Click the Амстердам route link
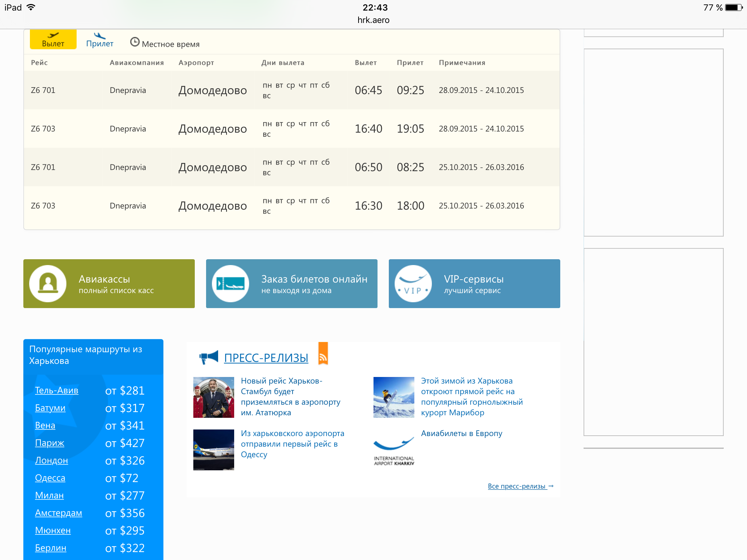The height and width of the screenshot is (560, 747). click(x=58, y=513)
